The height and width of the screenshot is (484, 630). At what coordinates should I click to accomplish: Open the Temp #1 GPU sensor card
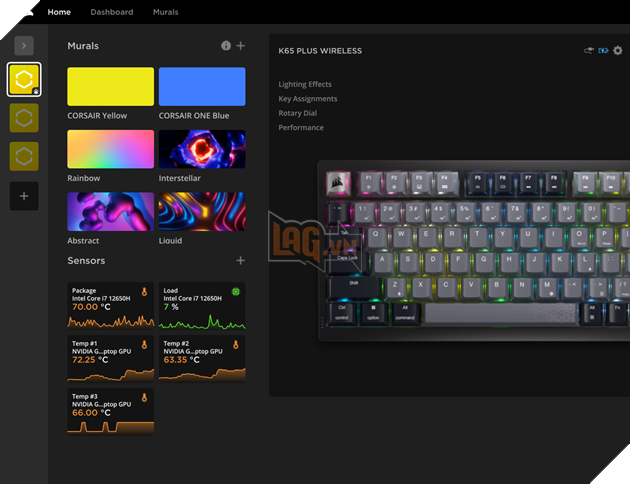(x=110, y=359)
